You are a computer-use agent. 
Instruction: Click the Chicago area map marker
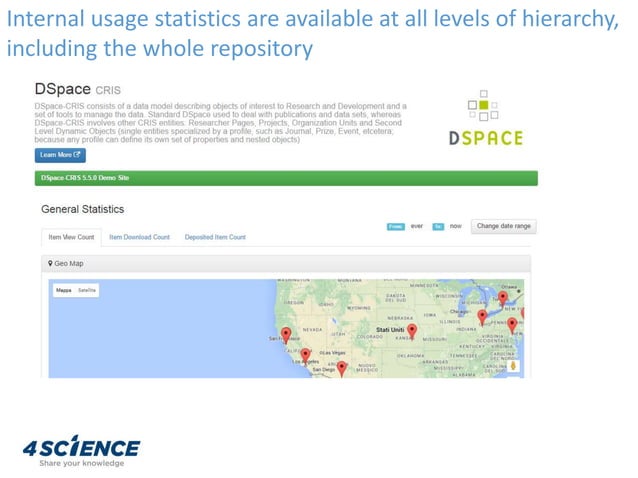tap(482, 317)
